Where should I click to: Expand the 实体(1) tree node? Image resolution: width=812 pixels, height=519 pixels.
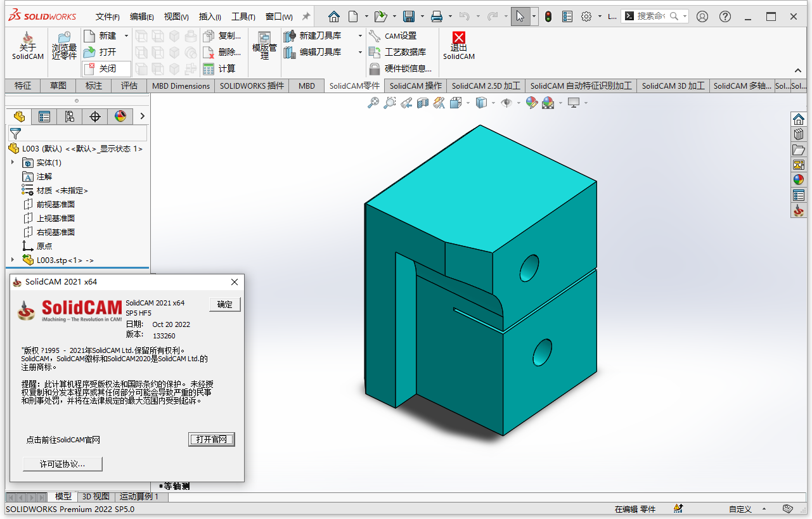click(x=13, y=163)
